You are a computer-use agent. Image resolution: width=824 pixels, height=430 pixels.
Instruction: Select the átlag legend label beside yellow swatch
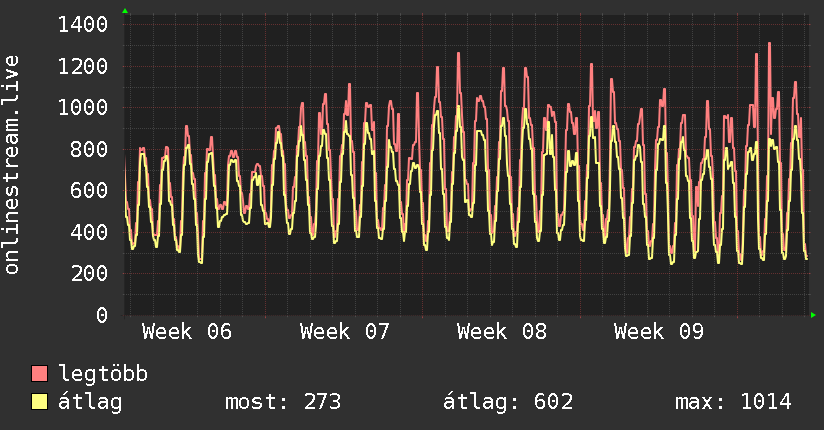(90, 402)
